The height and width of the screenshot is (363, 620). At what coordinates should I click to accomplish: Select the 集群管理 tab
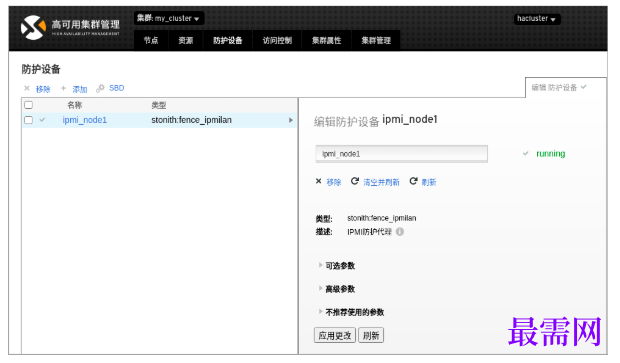pyautogui.click(x=376, y=40)
